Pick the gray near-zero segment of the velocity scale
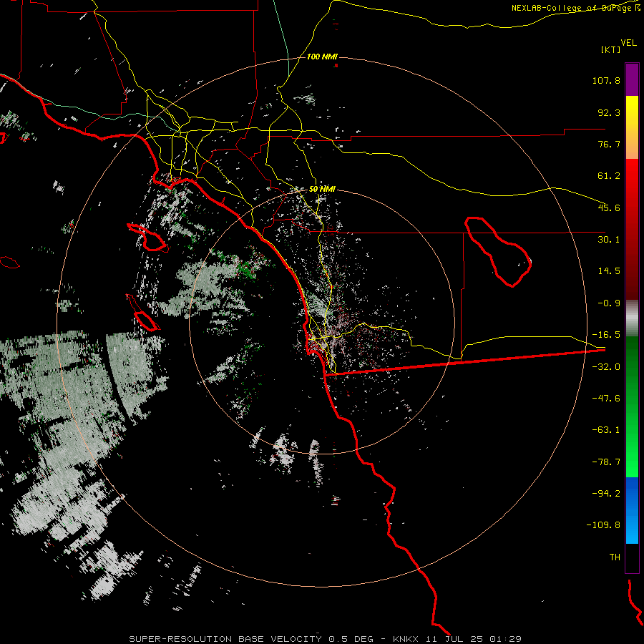This screenshot has width=644, height=644. click(632, 318)
